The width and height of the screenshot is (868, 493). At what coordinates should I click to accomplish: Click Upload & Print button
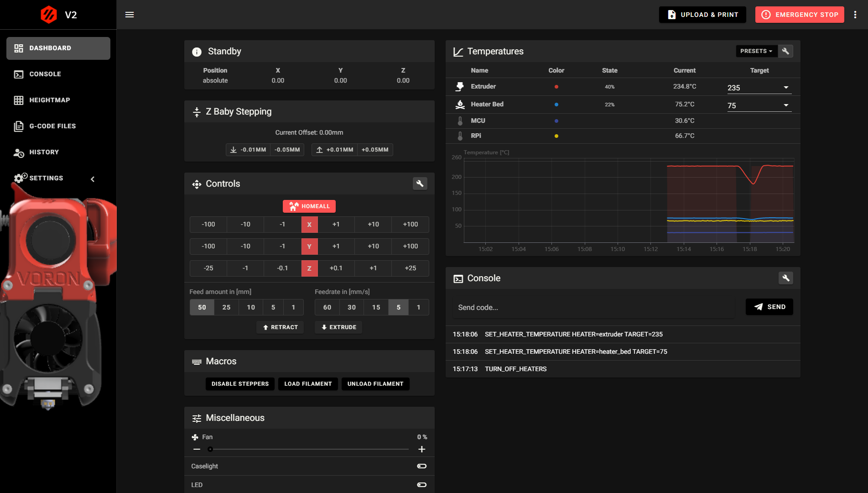tap(702, 15)
